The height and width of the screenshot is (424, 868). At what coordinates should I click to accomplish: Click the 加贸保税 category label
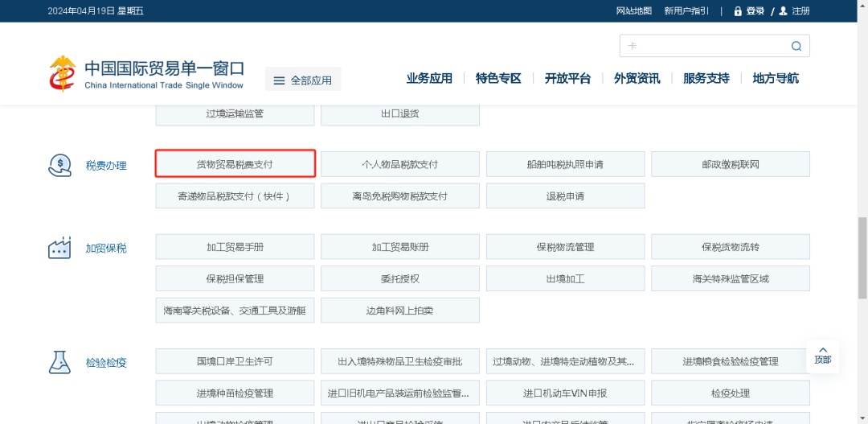pos(106,248)
